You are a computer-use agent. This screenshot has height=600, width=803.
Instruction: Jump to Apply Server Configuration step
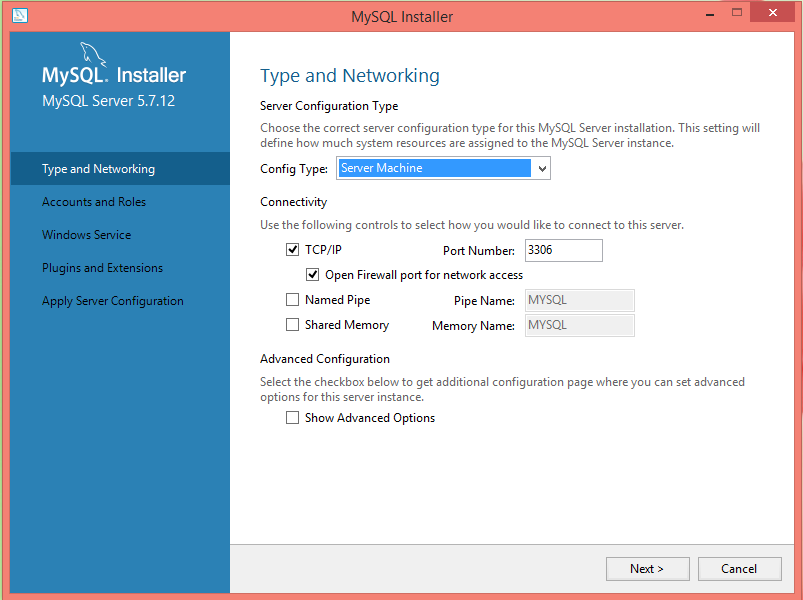point(113,301)
